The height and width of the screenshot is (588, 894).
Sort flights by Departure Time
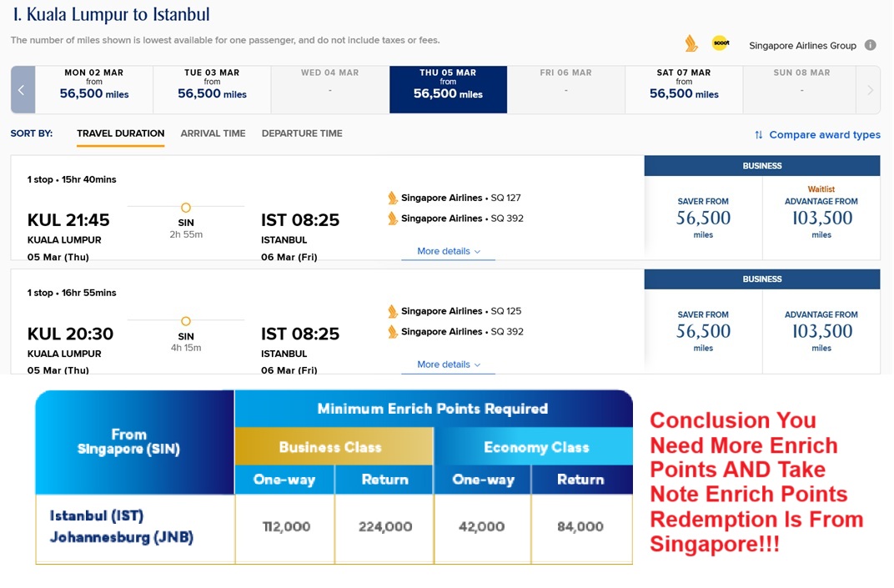(302, 133)
